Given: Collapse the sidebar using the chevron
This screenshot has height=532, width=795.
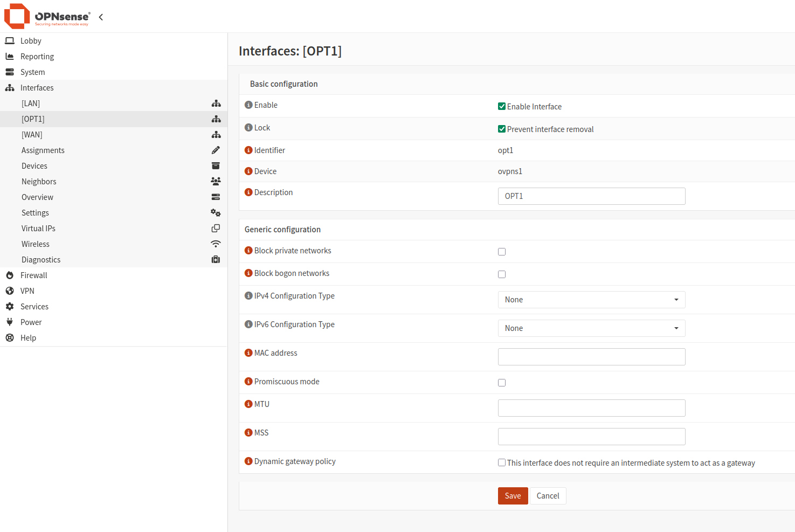Looking at the screenshot, I should tap(101, 17).
